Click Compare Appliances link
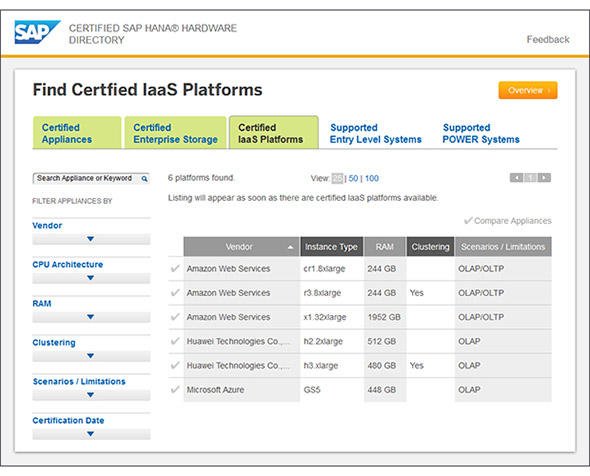The height and width of the screenshot is (476, 590). coord(512,221)
